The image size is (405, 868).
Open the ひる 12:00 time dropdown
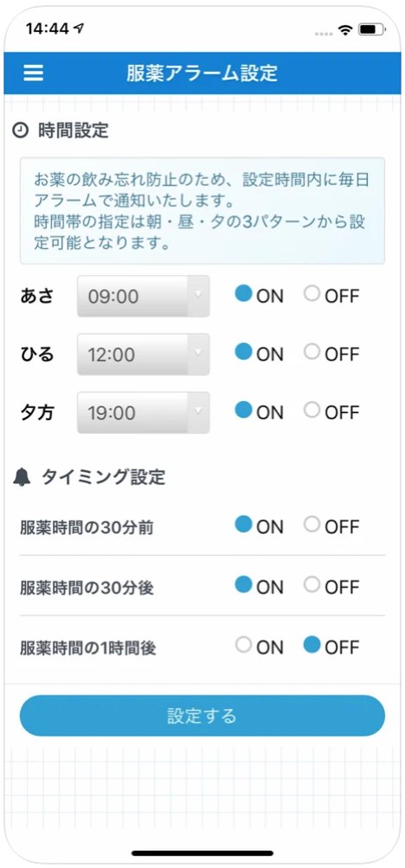143,354
